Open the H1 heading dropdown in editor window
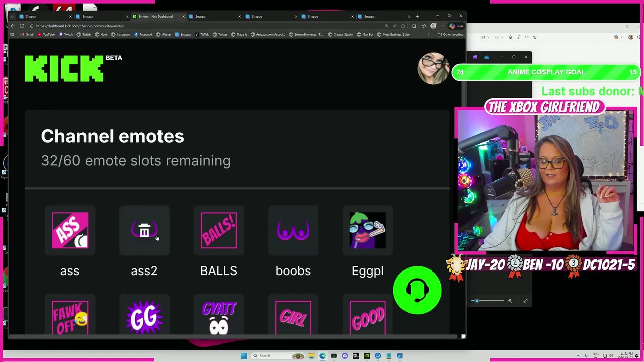644x362 pixels. (x=484, y=37)
